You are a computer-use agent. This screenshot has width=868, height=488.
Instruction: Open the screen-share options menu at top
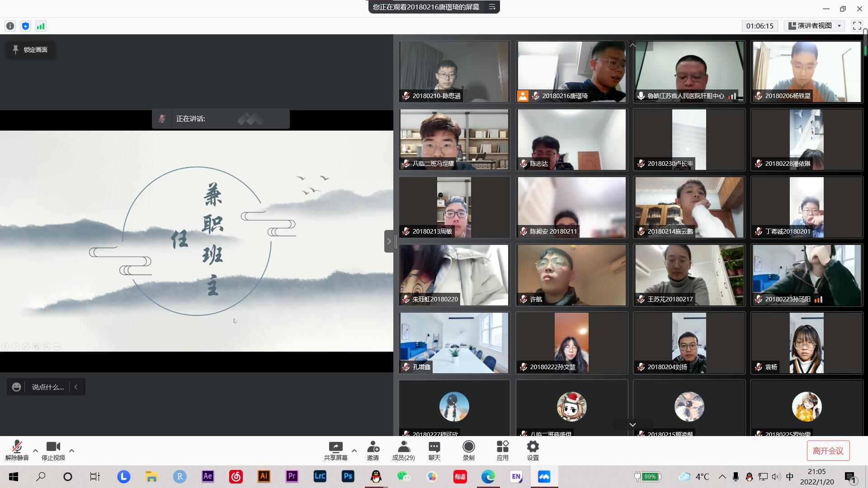pos(492,7)
